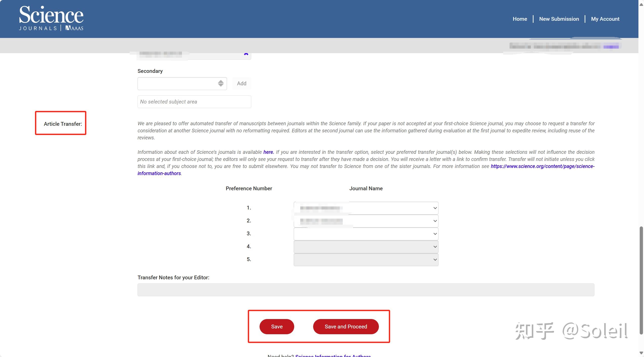The width and height of the screenshot is (644, 357).
Task: Open the preference 3 journal dropdown
Action: coord(366,234)
